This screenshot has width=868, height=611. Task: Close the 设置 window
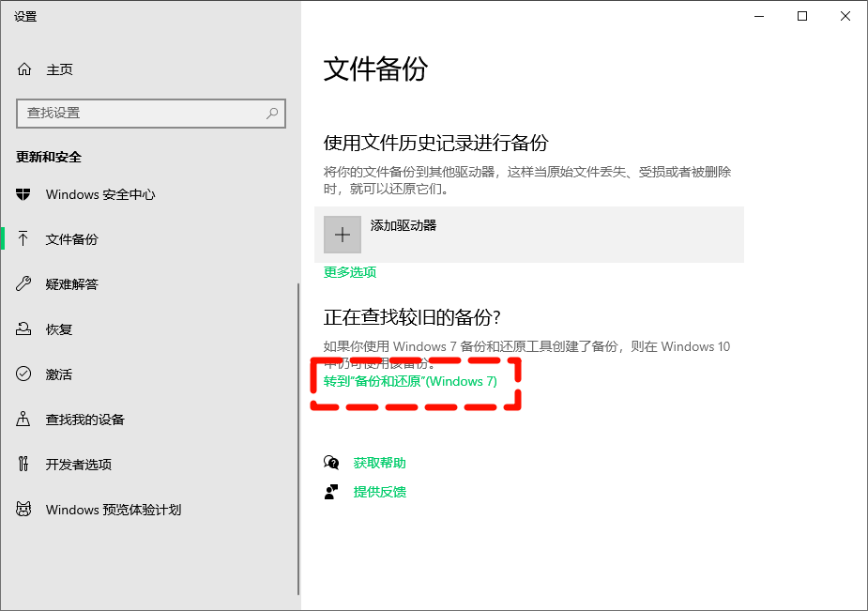pos(845,17)
